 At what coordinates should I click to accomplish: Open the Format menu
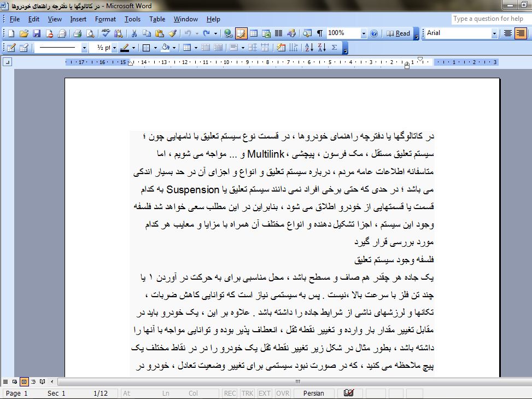tap(105, 19)
